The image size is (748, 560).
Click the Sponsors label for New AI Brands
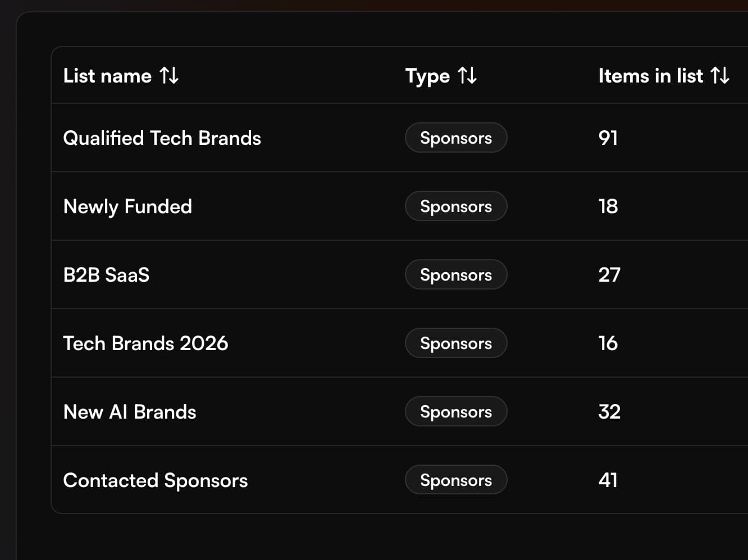tap(456, 411)
